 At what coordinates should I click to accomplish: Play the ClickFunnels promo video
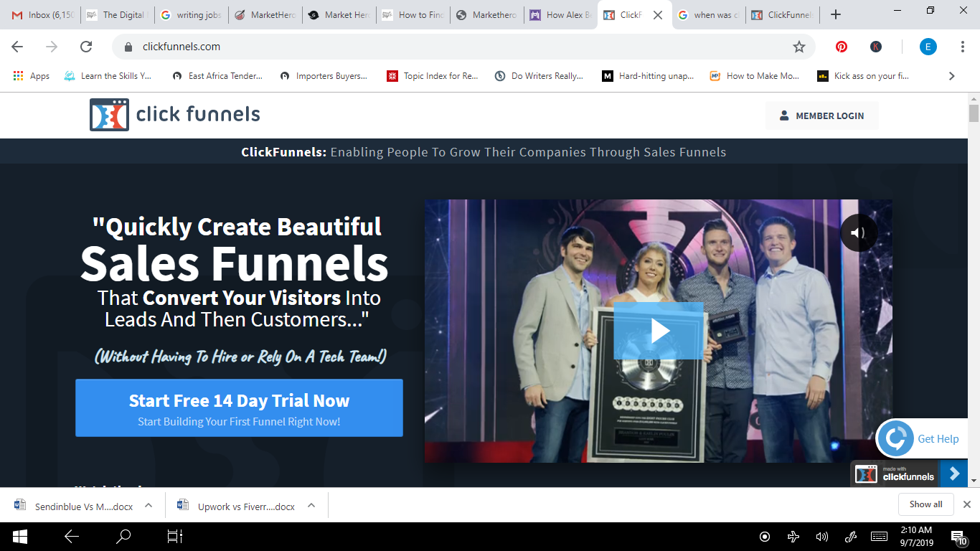(x=658, y=331)
